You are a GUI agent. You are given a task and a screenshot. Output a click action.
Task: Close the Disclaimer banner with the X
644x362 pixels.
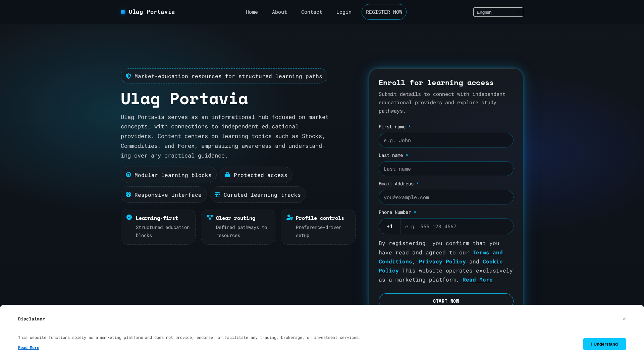coord(624,319)
